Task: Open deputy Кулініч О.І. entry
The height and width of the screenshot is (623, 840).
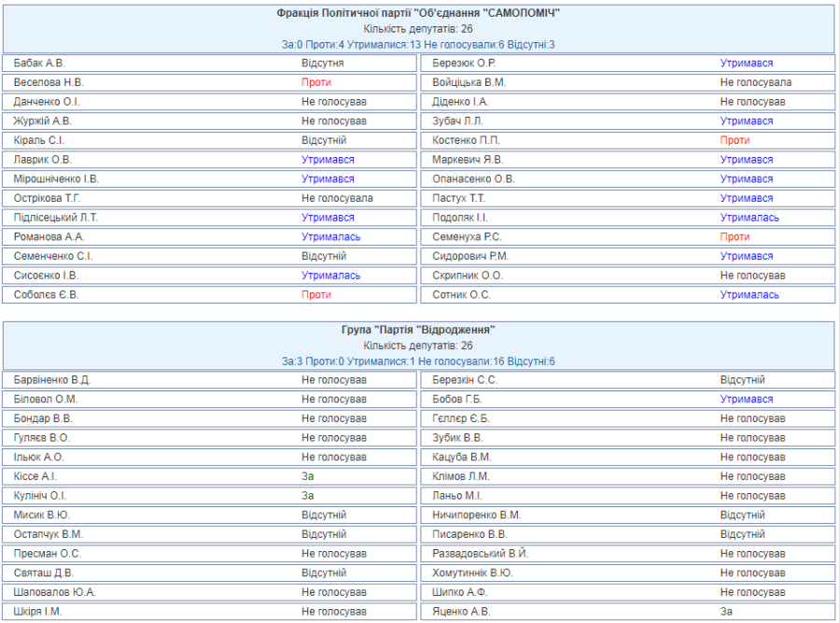Action: click(x=40, y=496)
